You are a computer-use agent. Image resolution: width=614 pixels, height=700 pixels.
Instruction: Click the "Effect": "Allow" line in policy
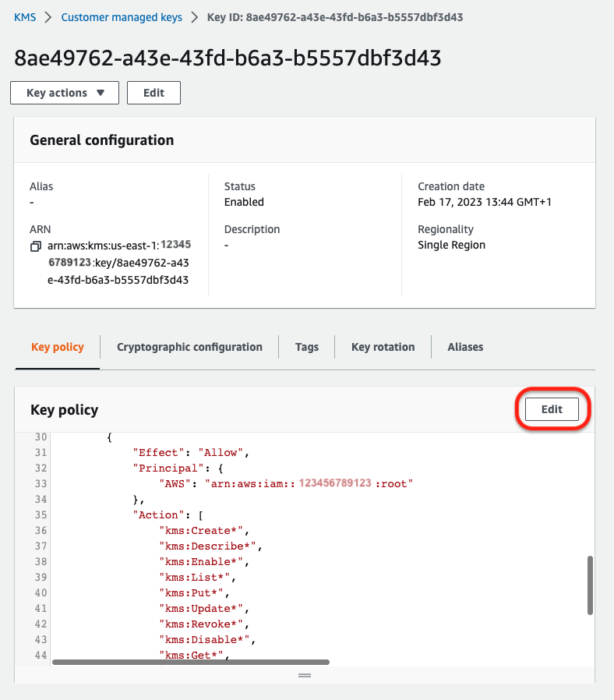[x=191, y=453]
